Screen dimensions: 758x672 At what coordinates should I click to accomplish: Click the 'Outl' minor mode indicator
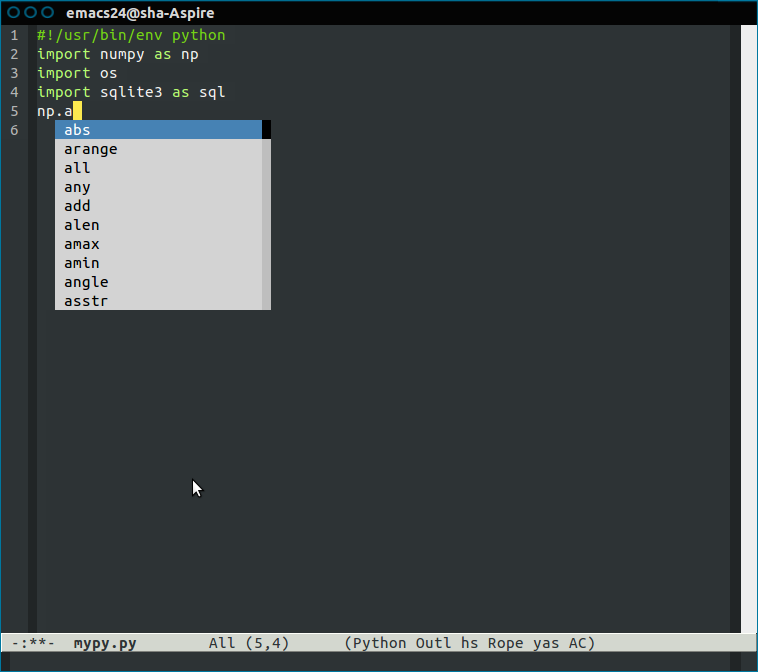(x=433, y=643)
